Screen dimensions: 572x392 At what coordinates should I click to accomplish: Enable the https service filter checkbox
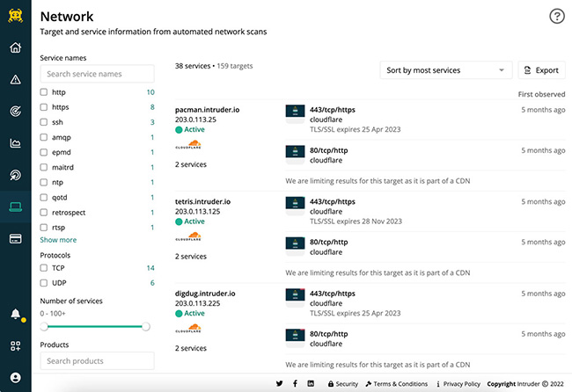[x=45, y=107]
